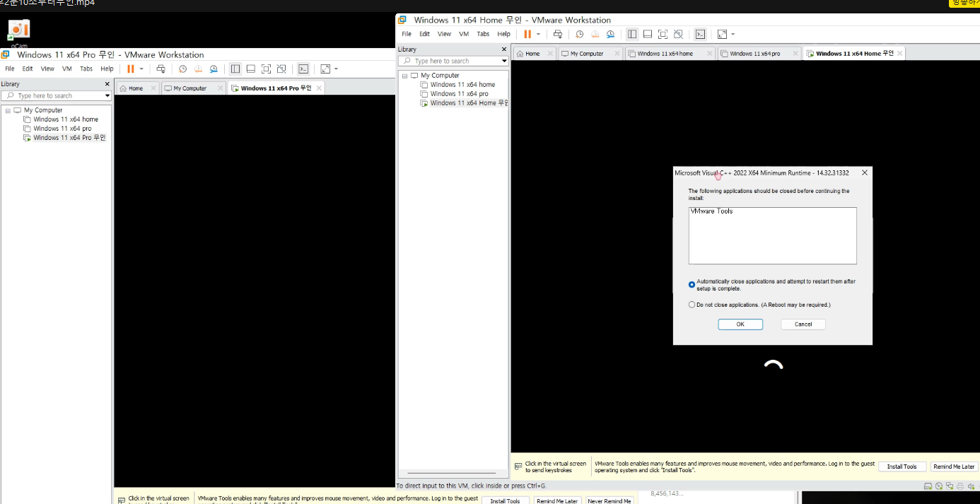Click the hard disk status icon
The image size is (980, 504).
[928, 486]
